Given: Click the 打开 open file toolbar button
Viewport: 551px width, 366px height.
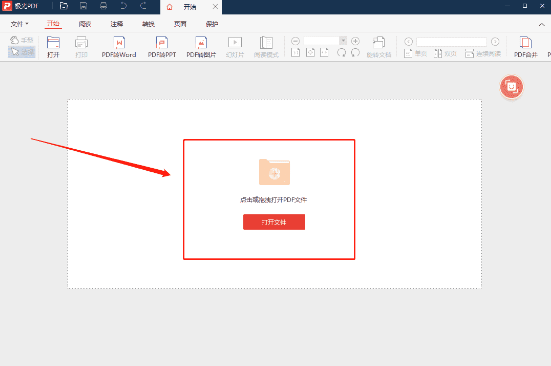Looking at the screenshot, I should [x=53, y=47].
